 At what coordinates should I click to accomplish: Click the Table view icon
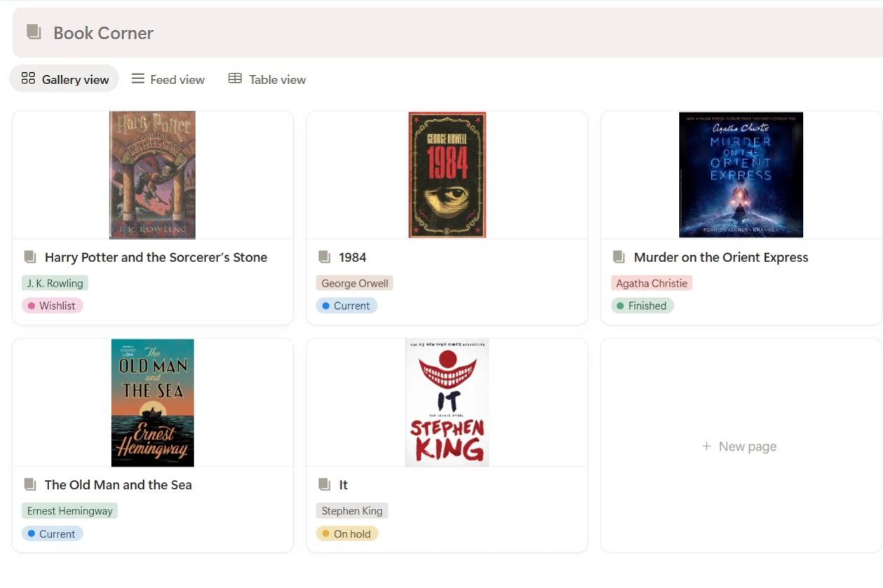[235, 78]
